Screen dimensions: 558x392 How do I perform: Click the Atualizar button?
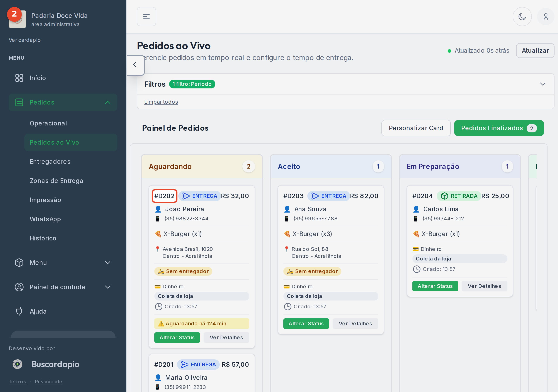point(535,51)
